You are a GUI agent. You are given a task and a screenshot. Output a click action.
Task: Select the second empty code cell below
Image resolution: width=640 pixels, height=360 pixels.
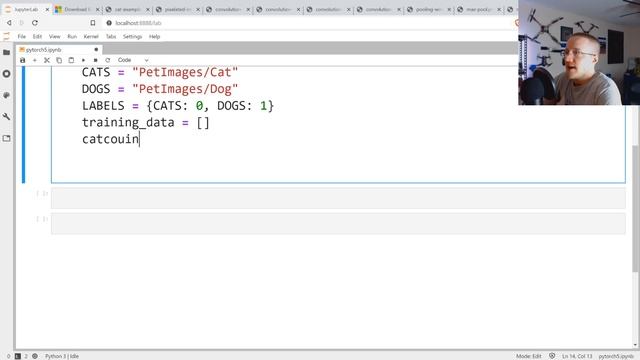(x=338, y=224)
